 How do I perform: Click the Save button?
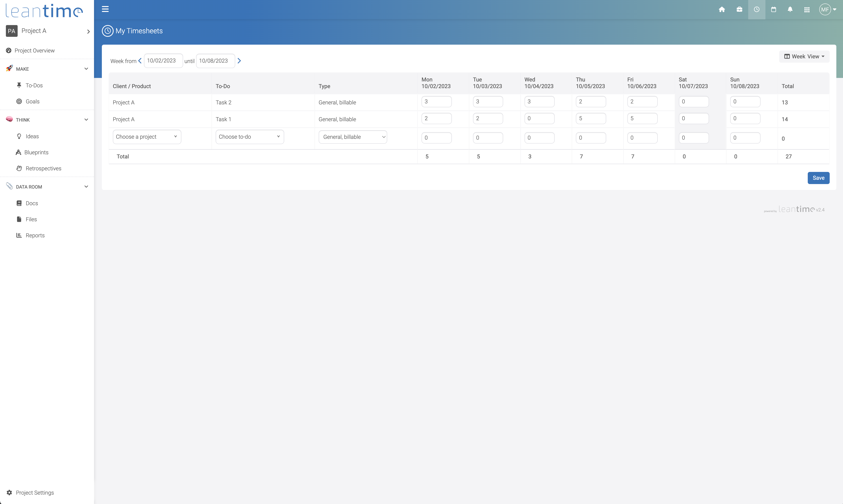coord(818,178)
